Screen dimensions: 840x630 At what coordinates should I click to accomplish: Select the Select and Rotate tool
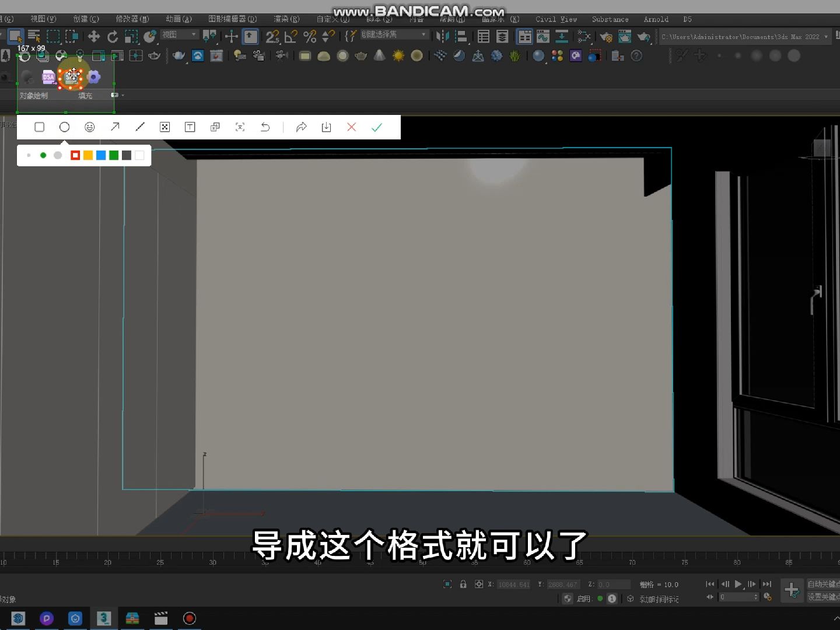point(113,36)
